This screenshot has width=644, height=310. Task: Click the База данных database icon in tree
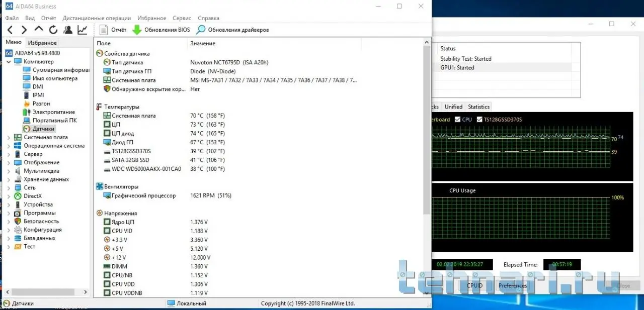(18, 238)
